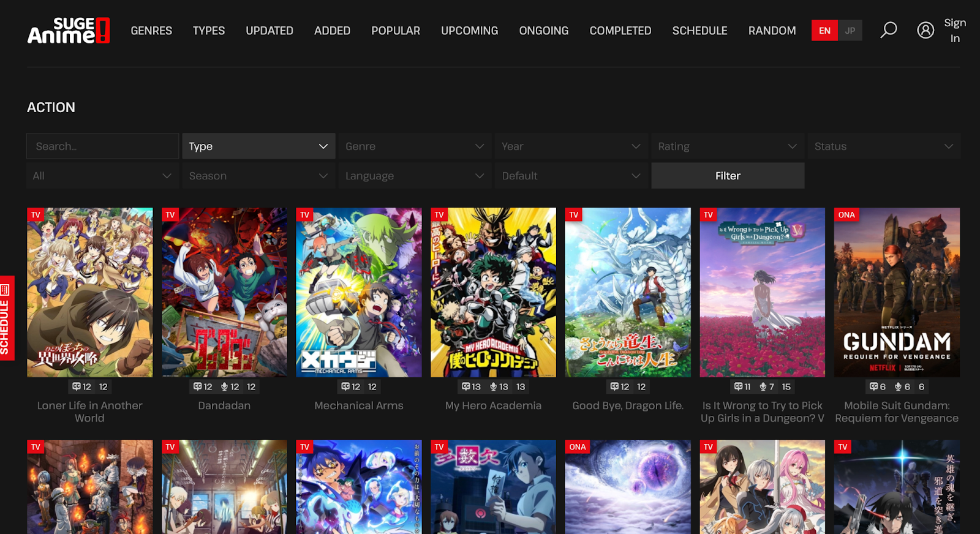Image resolution: width=980 pixels, height=534 pixels.
Task: Click dub microphone icon under My Hero Academia
Action: tap(493, 386)
